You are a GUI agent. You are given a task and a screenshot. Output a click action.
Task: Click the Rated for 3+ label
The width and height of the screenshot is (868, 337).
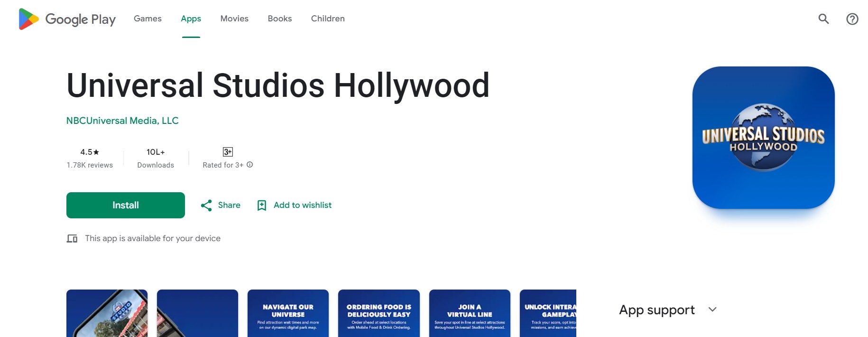tap(223, 165)
